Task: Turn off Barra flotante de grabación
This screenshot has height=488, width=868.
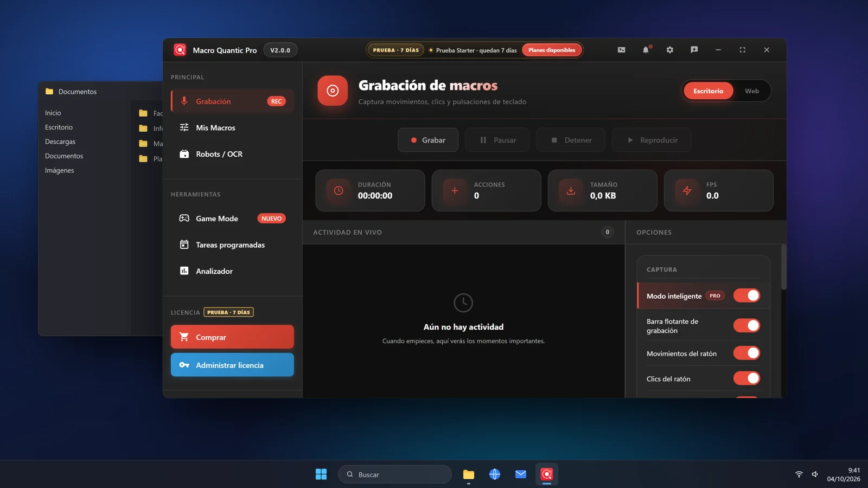Action: click(x=747, y=325)
